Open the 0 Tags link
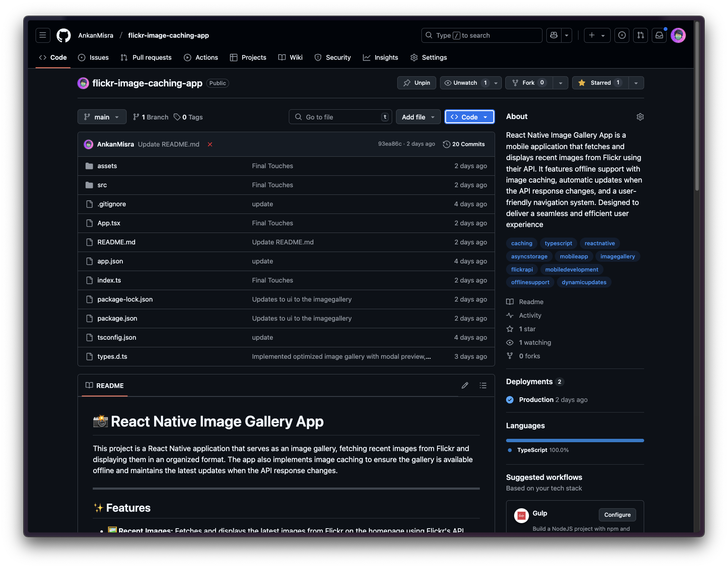728x568 pixels. point(188,117)
